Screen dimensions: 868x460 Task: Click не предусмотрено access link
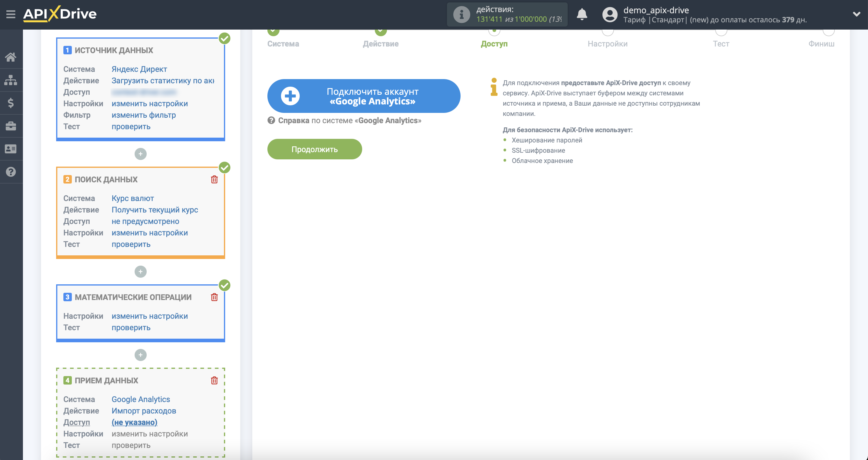click(x=145, y=221)
